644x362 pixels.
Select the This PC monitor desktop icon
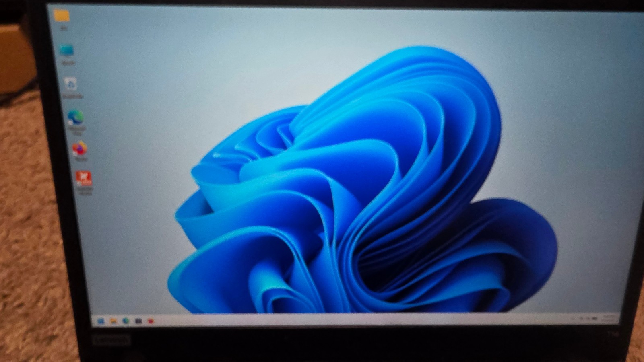tap(67, 51)
